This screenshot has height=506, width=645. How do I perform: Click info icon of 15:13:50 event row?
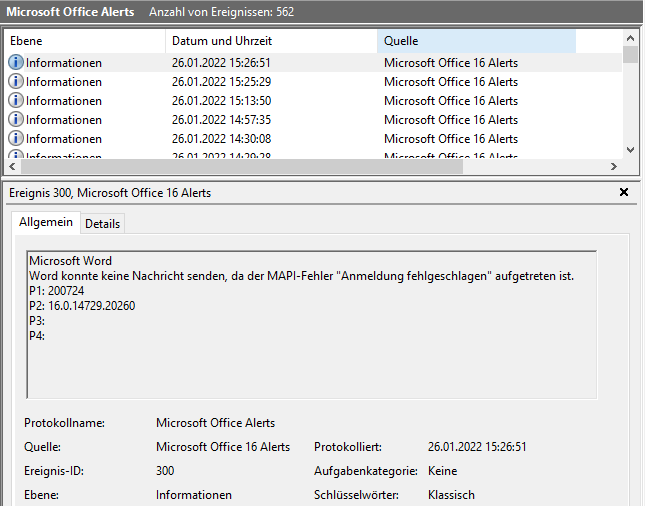[16, 101]
